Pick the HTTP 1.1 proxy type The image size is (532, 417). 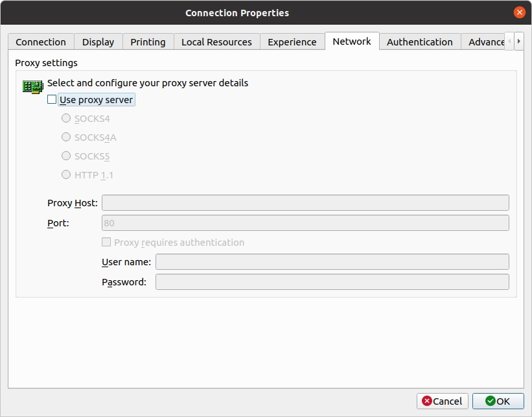tap(66, 174)
